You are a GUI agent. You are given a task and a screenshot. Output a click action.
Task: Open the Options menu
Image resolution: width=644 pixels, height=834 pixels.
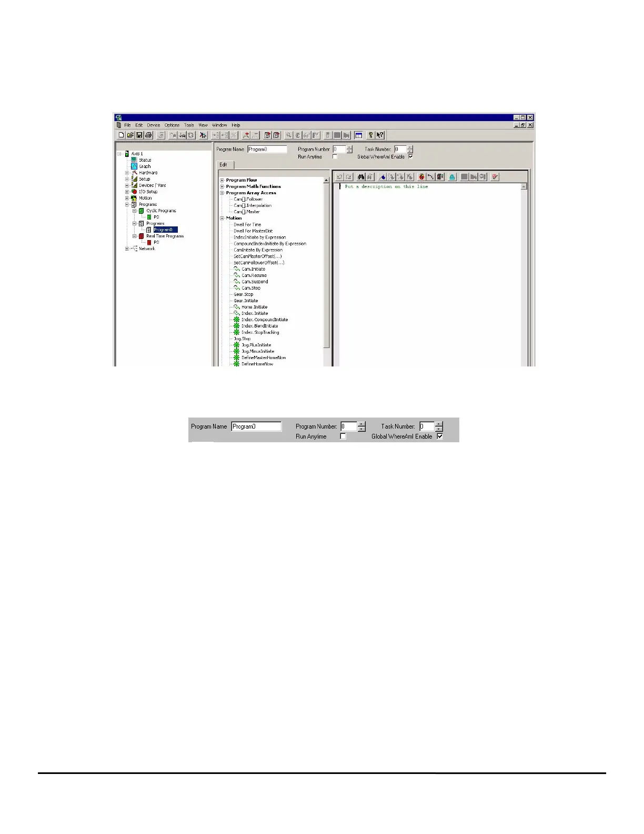(x=172, y=125)
